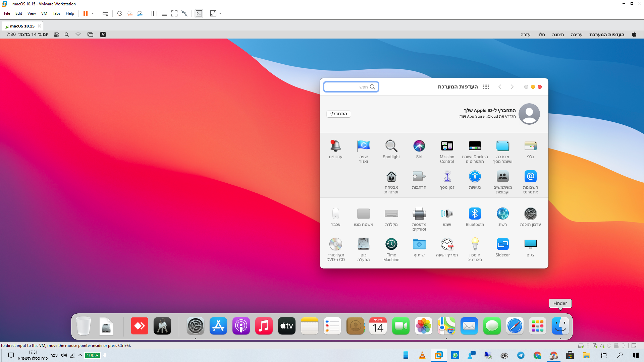Open the Sound preference pane

click(447, 217)
